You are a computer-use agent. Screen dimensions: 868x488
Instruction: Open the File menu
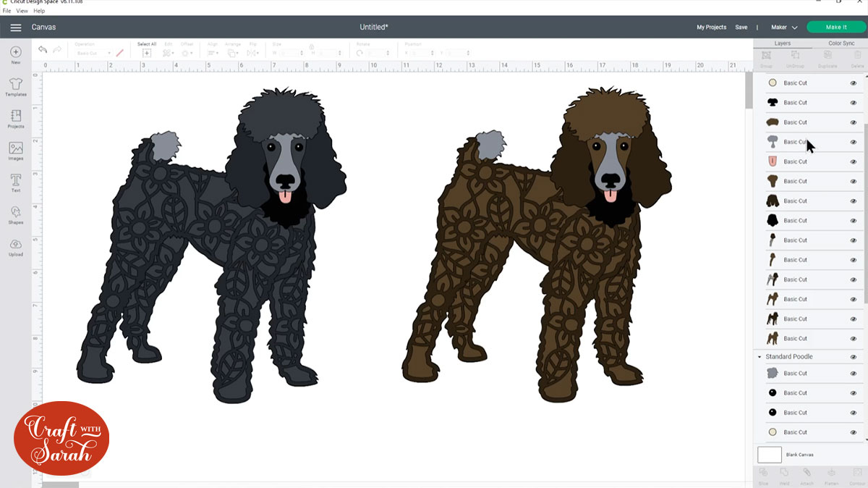click(x=7, y=11)
